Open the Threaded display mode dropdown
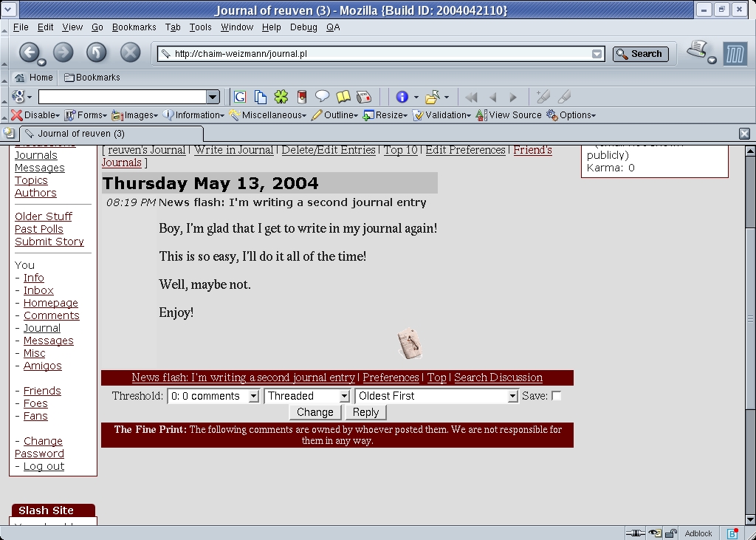Screen dimensions: 756x540 click(306, 396)
